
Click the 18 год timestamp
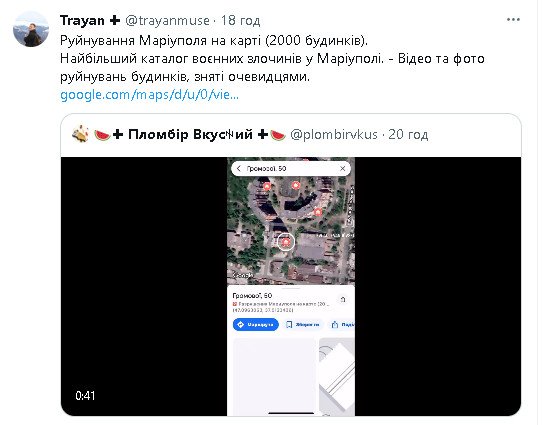coord(240,21)
